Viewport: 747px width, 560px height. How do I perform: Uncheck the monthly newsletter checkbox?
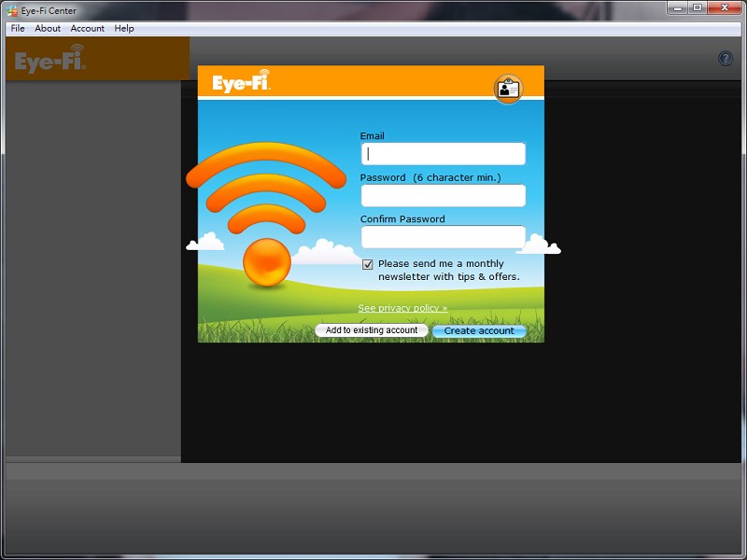(367, 264)
